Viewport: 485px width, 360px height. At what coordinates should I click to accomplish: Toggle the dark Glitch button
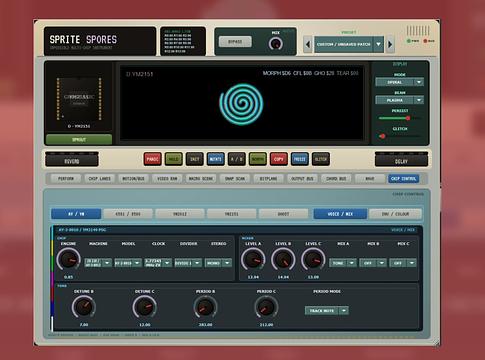pyautogui.click(x=321, y=159)
